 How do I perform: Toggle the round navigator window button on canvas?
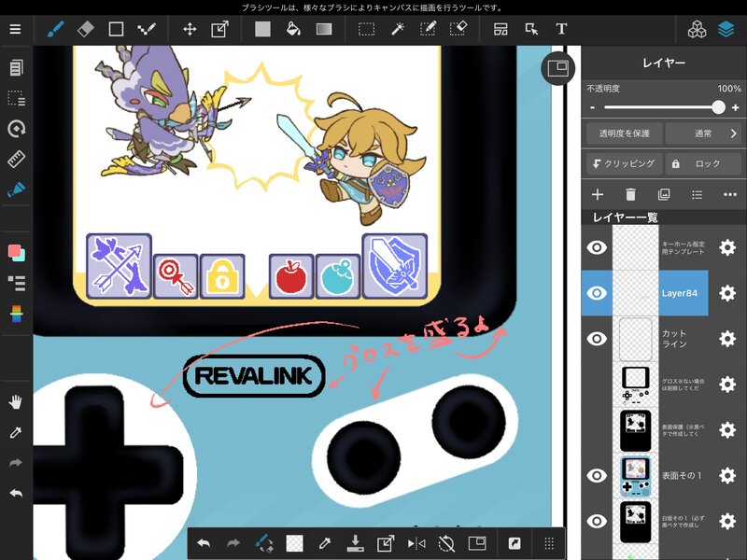557,68
